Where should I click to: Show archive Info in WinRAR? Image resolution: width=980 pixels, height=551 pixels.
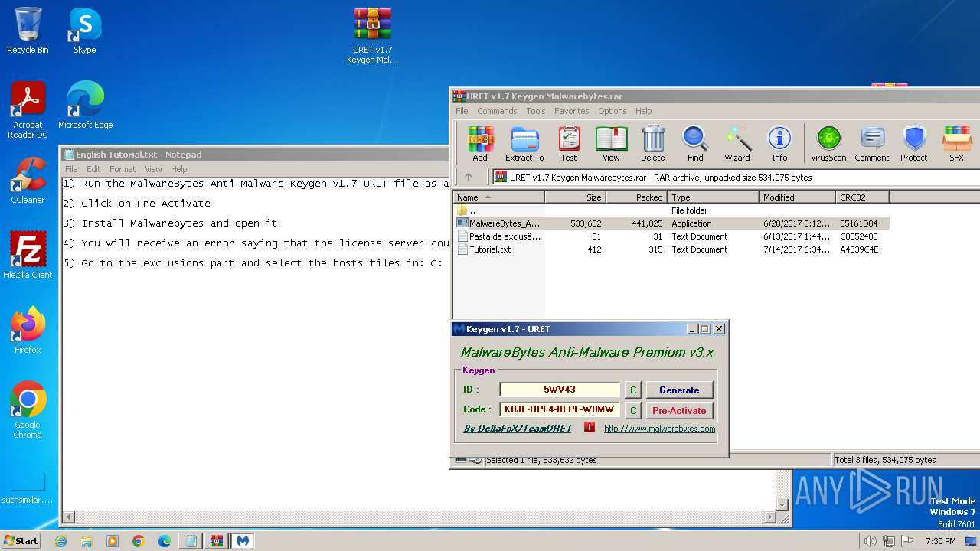779,144
